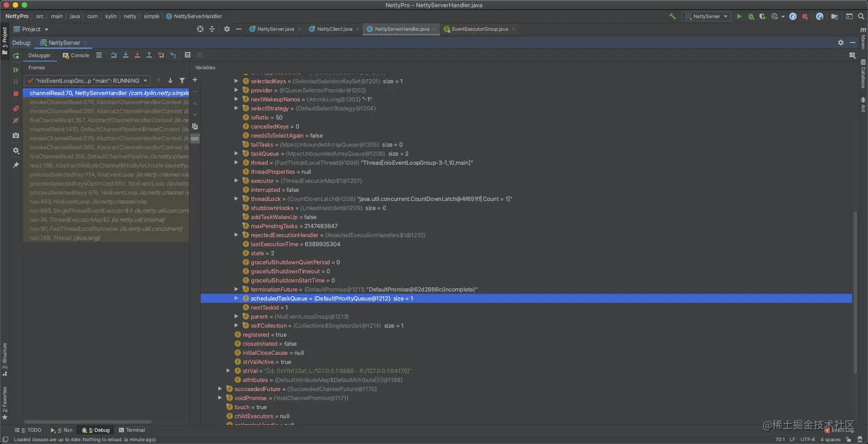The width and height of the screenshot is (868, 444).
Task: Select the channelRead:70, NettyServerHandler stack frame
Action: pyautogui.click(x=106, y=92)
